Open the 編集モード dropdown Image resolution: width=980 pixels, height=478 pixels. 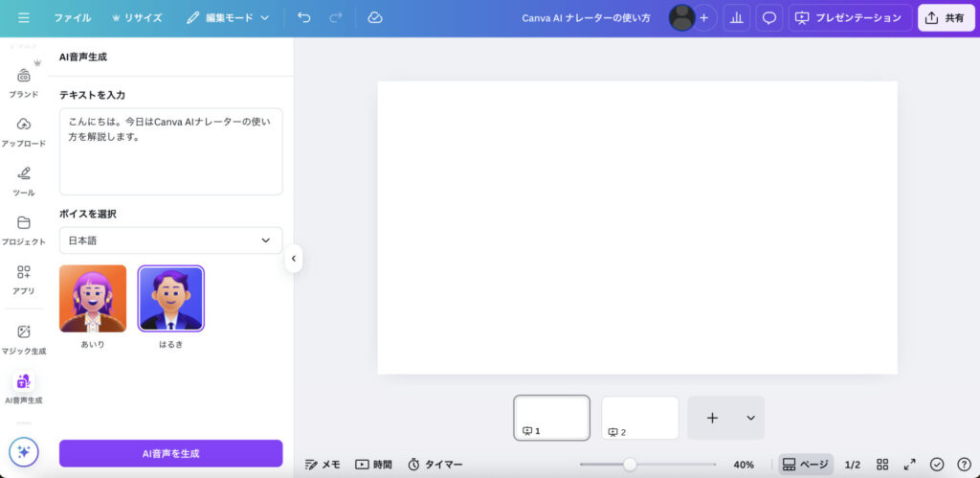coord(229,18)
